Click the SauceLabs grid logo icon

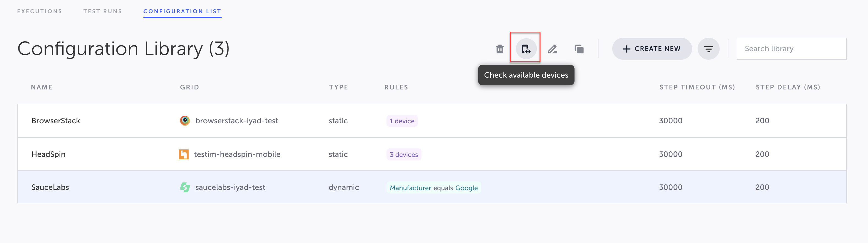coord(185,187)
